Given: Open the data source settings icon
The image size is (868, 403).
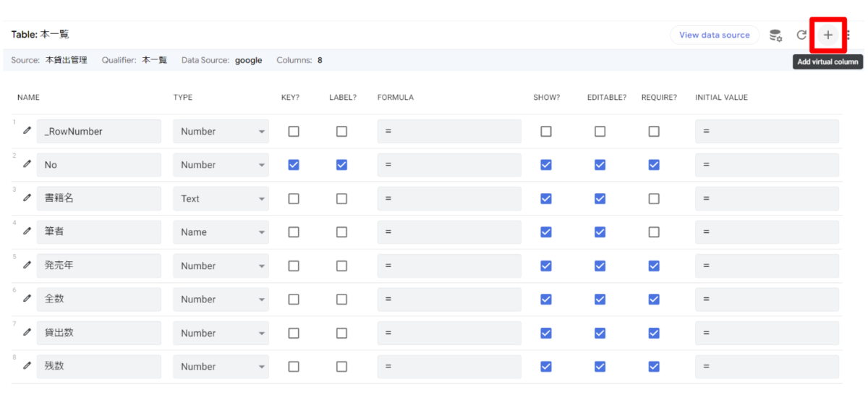Looking at the screenshot, I should tap(775, 35).
